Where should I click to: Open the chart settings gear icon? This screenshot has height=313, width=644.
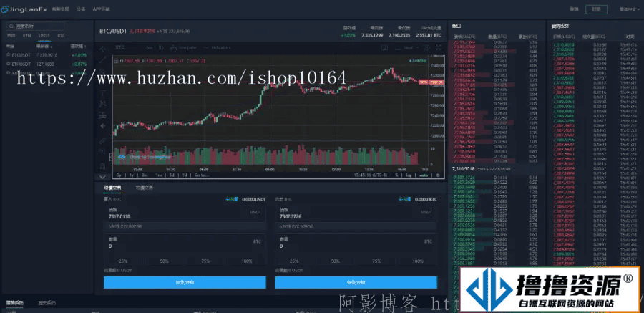click(426, 48)
